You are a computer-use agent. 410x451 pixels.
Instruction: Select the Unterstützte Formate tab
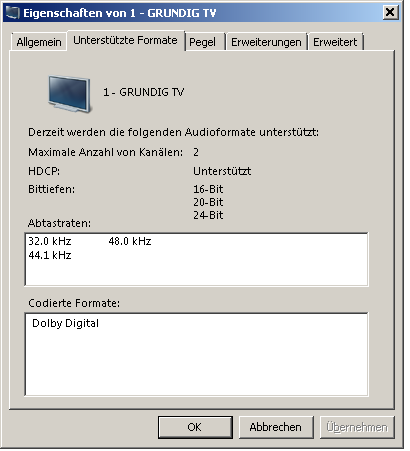pos(125,40)
